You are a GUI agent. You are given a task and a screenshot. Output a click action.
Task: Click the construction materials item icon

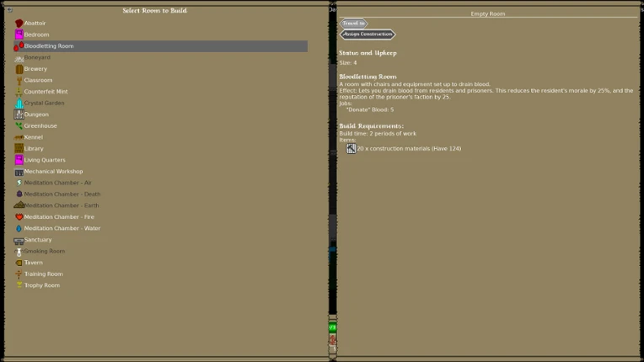coord(352,148)
